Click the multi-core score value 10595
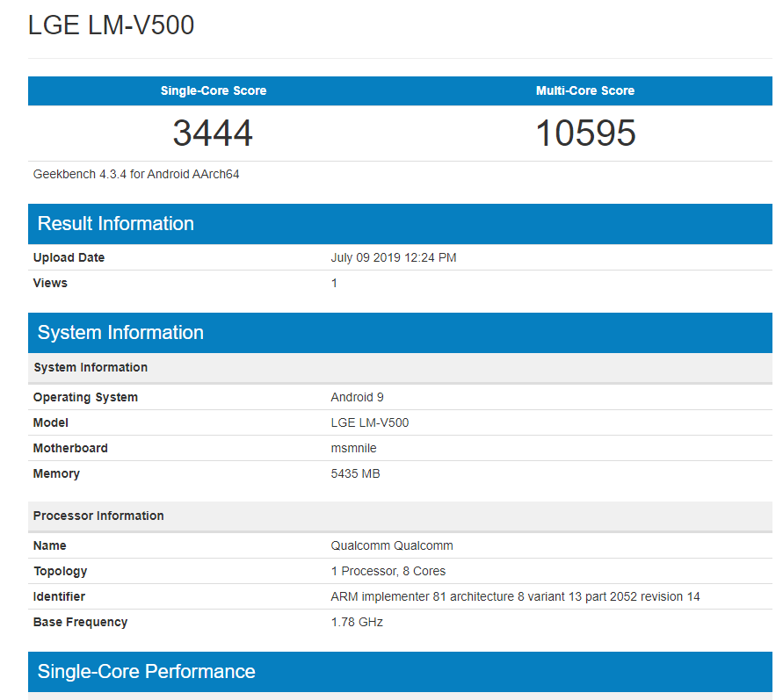This screenshot has height=700, width=783. click(x=585, y=134)
